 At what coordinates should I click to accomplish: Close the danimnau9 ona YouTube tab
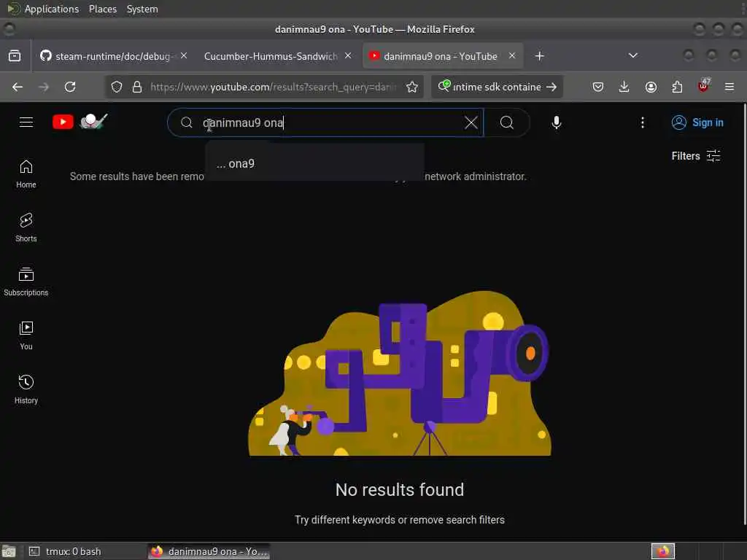512,55
